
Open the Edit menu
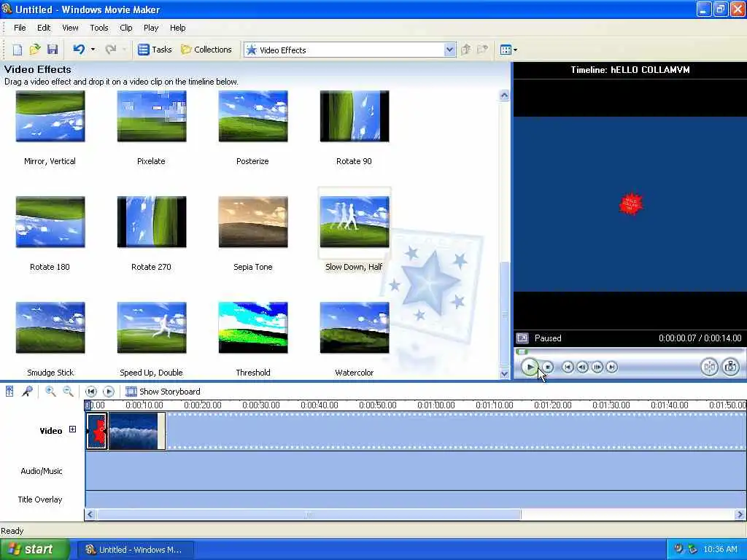point(44,28)
